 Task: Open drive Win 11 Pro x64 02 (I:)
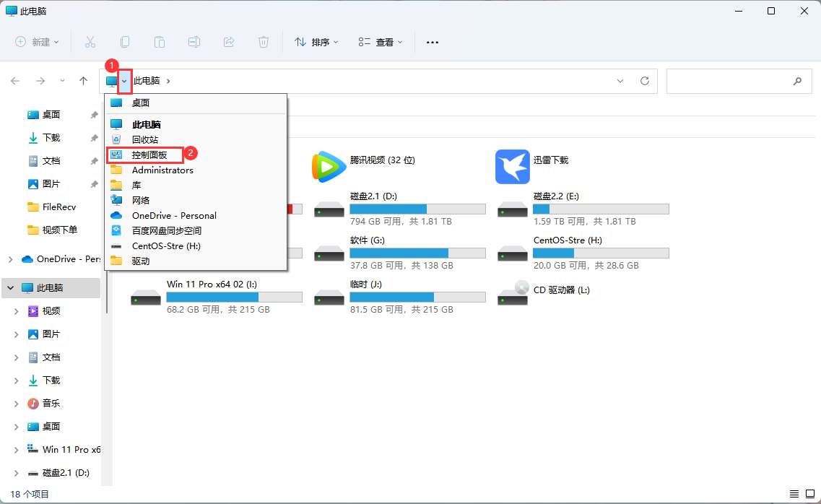(217, 296)
